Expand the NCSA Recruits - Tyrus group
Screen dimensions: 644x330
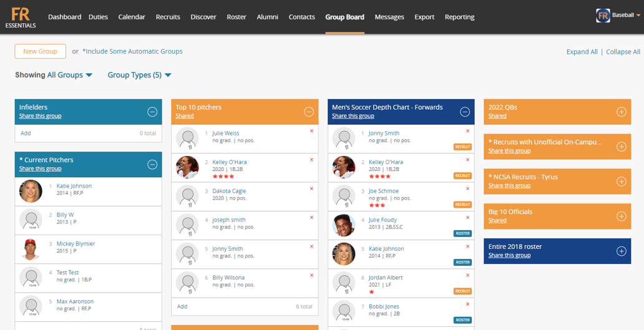point(622,182)
